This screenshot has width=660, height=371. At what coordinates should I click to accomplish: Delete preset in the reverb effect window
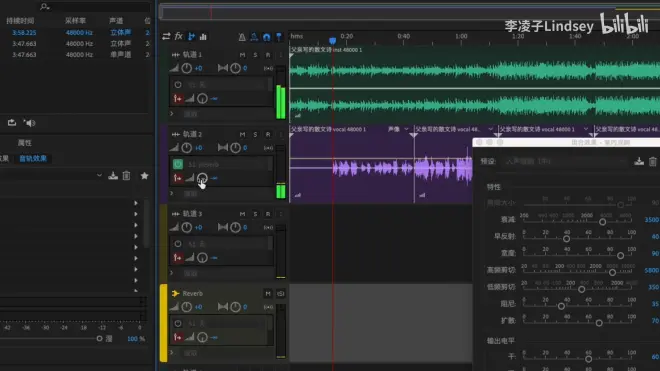point(652,161)
